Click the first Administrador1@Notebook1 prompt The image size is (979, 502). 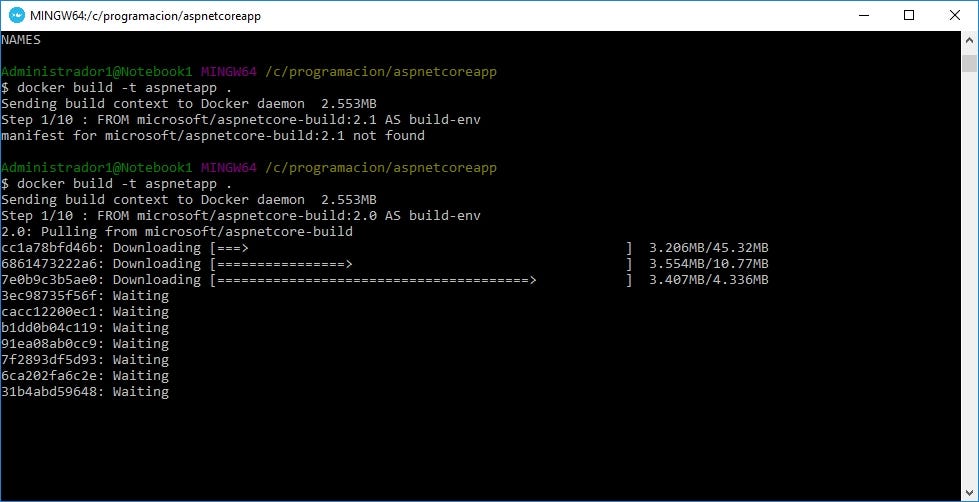coord(97,72)
